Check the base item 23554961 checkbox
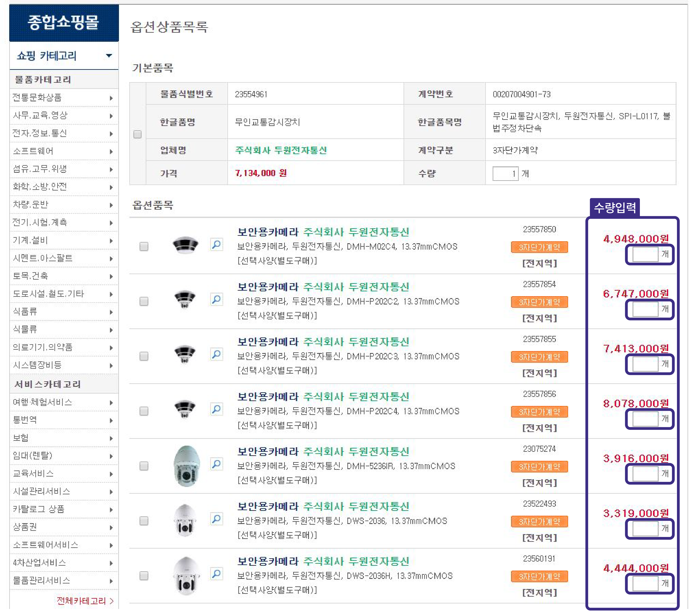The height and width of the screenshot is (616, 700). pos(137,134)
